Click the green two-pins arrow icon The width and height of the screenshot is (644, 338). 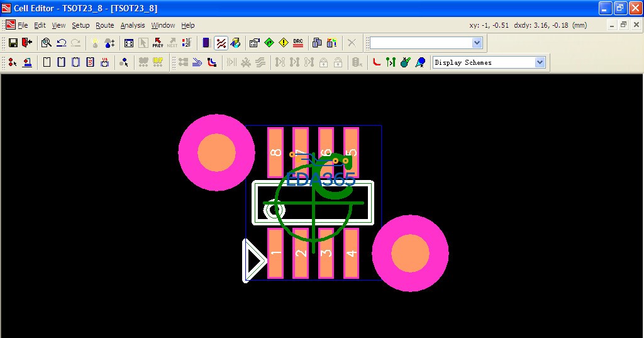coord(391,62)
